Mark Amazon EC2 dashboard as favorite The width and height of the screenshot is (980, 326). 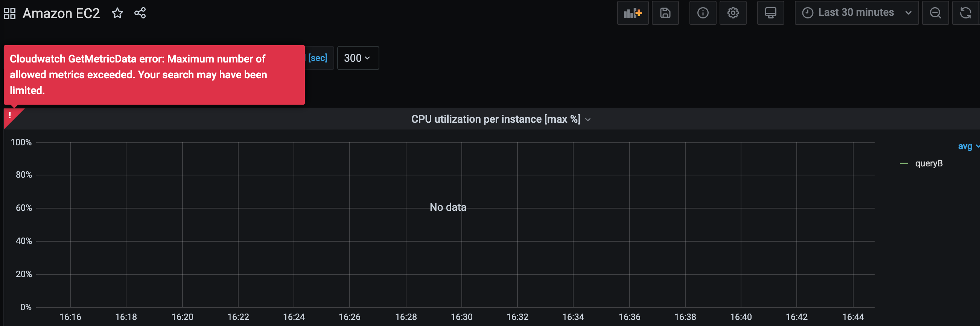click(117, 12)
